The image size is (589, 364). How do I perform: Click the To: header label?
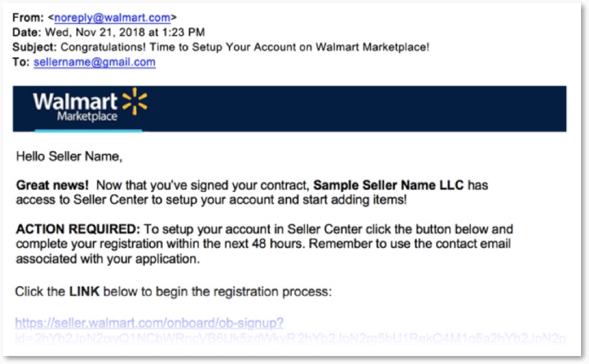pyautogui.click(x=21, y=62)
